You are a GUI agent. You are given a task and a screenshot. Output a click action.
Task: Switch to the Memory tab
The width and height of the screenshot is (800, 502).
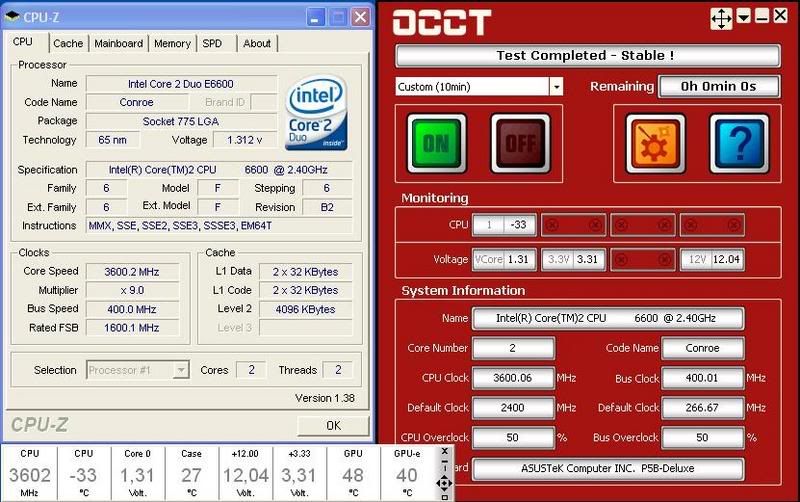[172, 44]
